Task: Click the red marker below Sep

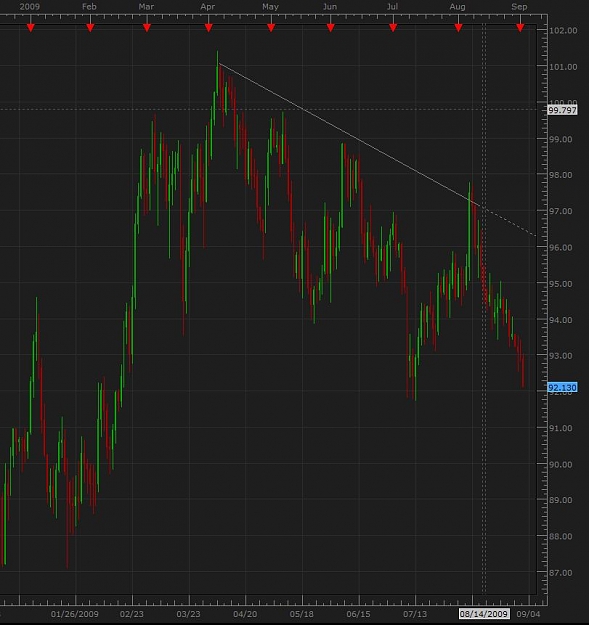Action: coord(520,28)
